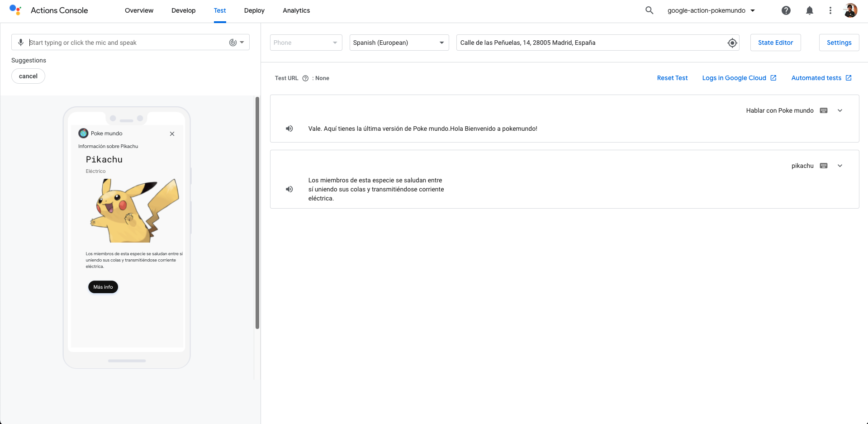Screen dimensions: 868x424
Task: Click the Eléctrico type label
Action: click(x=95, y=171)
